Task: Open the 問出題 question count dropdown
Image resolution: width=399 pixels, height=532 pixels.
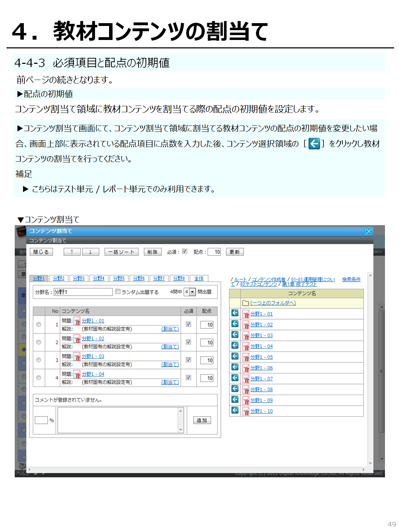Action: tap(192, 292)
